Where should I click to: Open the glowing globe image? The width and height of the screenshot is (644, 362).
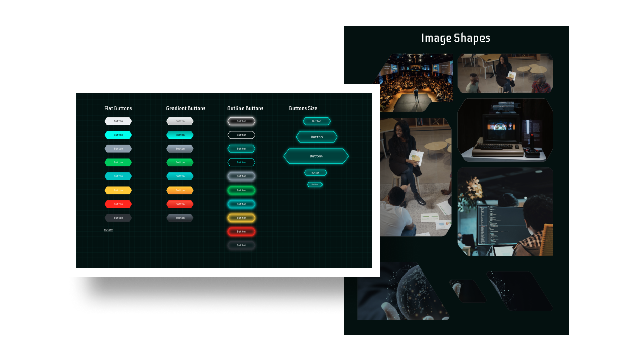pyautogui.click(x=403, y=291)
